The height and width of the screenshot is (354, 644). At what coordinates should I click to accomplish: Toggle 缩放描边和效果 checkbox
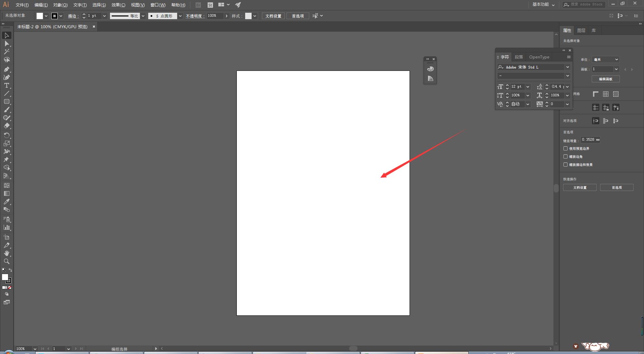click(566, 165)
